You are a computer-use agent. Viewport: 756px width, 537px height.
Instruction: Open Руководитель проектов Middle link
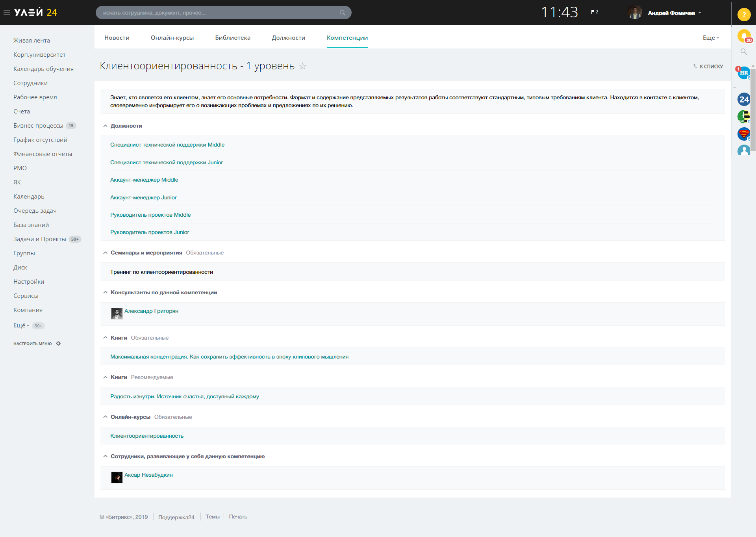tap(150, 215)
